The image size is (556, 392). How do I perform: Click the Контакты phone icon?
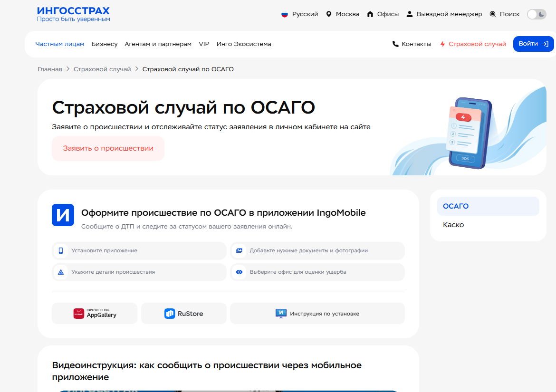(x=395, y=44)
